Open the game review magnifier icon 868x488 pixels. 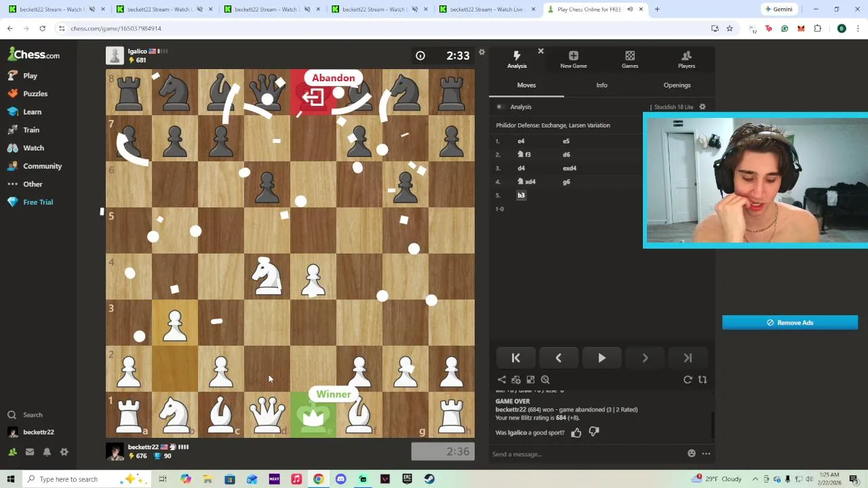click(545, 380)
